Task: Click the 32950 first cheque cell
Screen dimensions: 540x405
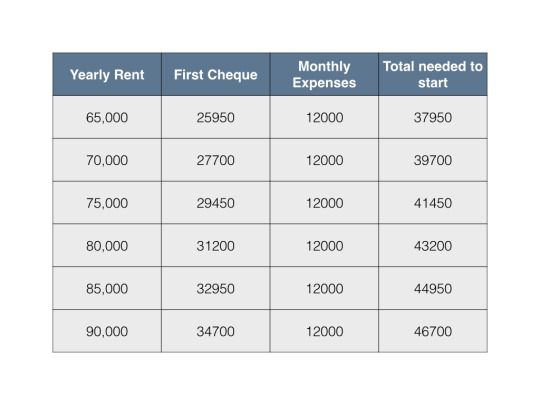Action: click(216, 288)
